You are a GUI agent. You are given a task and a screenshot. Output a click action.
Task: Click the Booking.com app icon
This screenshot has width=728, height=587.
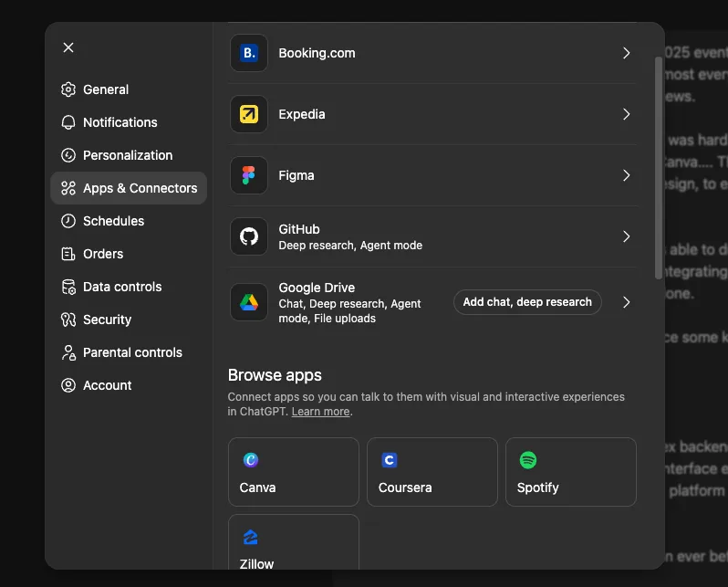[249, 53]
